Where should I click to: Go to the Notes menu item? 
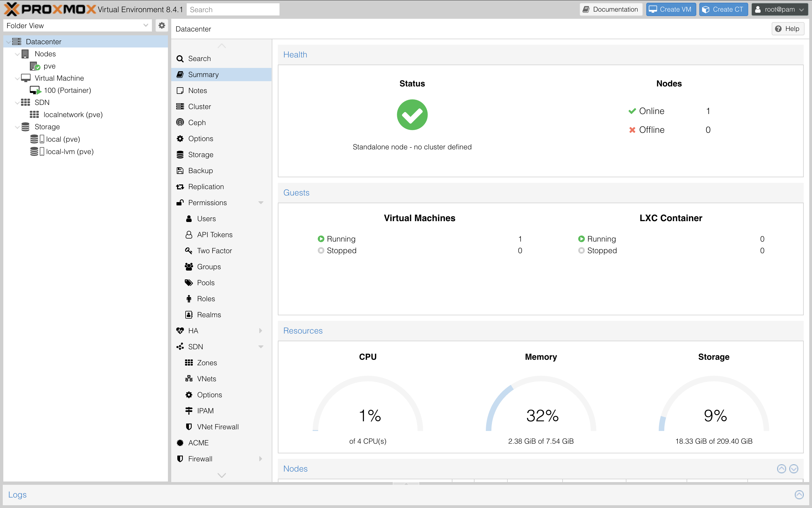[x=197, y=90]
